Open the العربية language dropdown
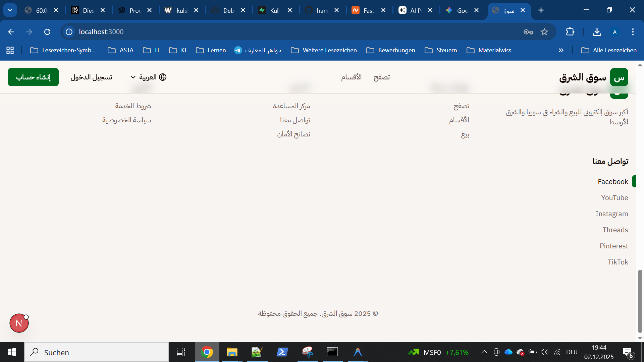The height and width of the screenshot is (362, 644). pyautogui.click(x=148, y=77)
